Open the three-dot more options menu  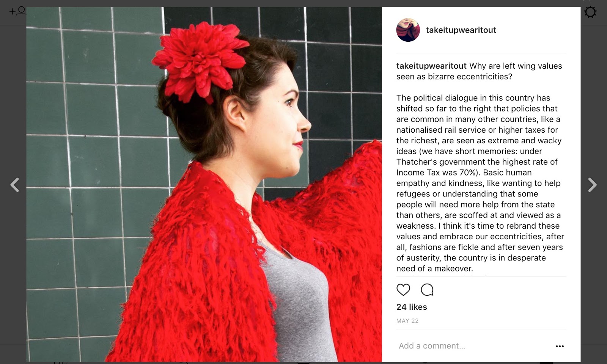[560, 346]
